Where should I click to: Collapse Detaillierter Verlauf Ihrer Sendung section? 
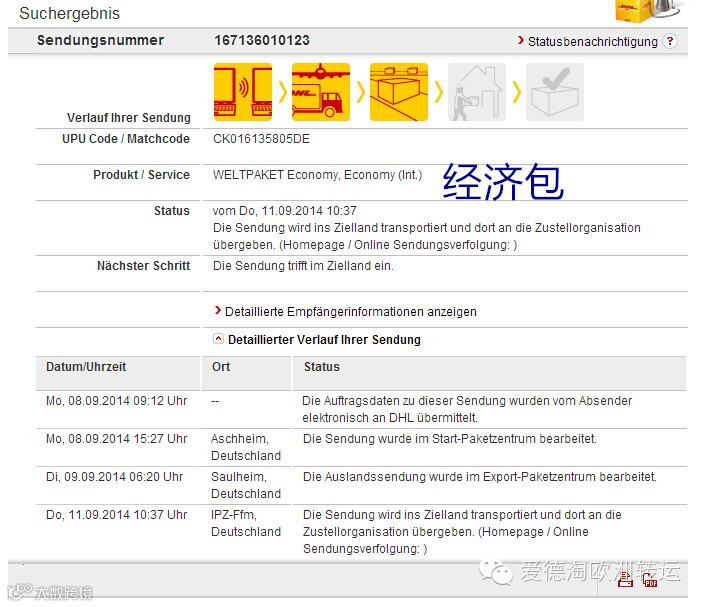click(x=218, y=339)
